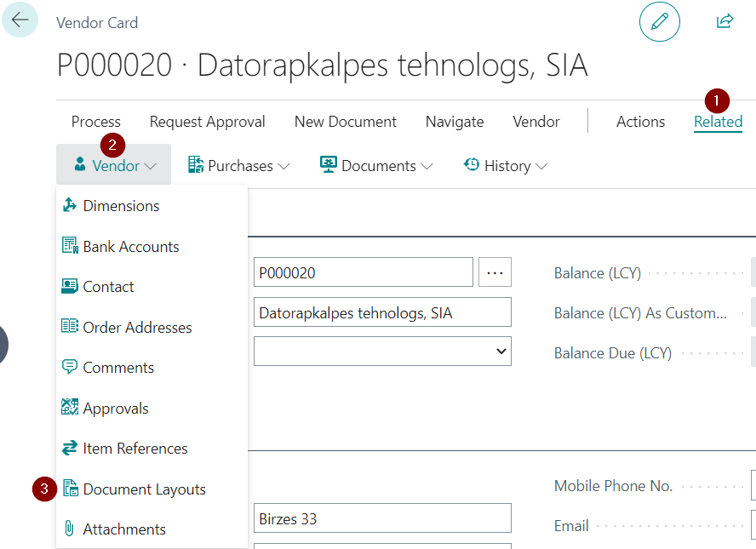Click the Order Addresses icon
This screenshot has height=549, width=756.
coord(70,327)
